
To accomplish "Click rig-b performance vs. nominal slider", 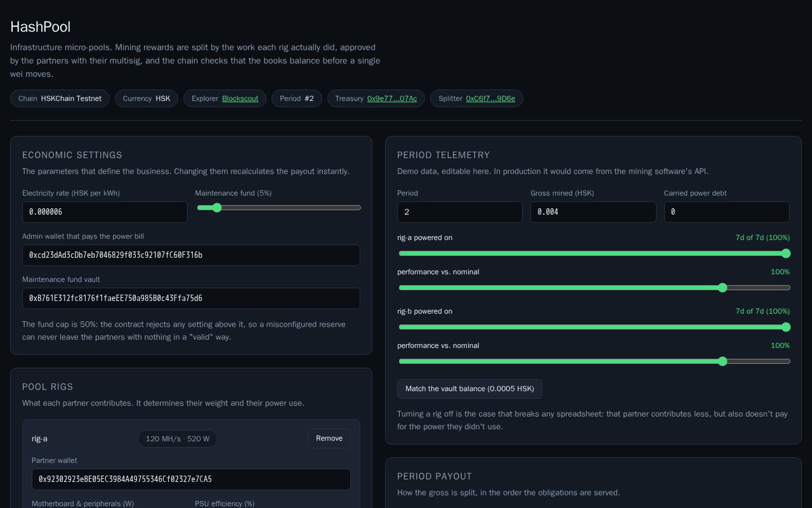I will 594,361.
